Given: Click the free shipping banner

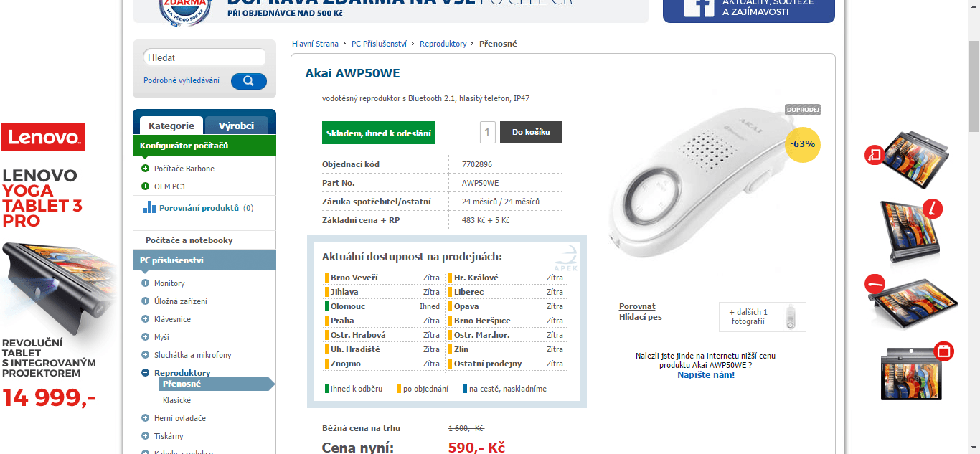Looking at the screenshot, I should click(x=391, y=11).
